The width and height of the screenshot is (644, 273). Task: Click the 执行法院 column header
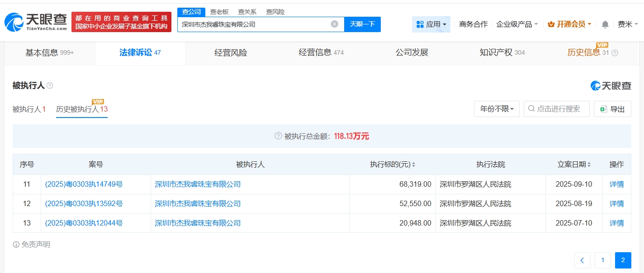[x=491, y=165]
